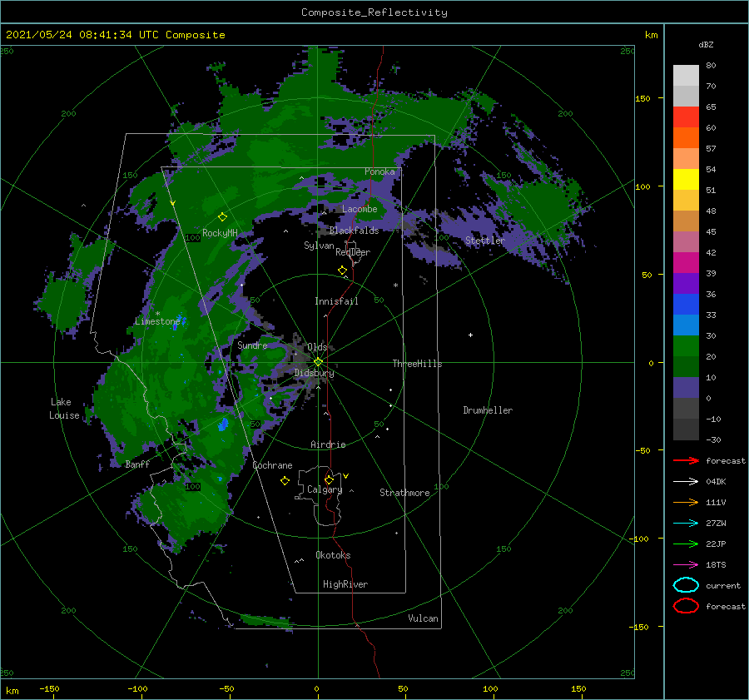Screen dimensions: 749x700
Task: Click the Drumheller label
Action: 488,410
